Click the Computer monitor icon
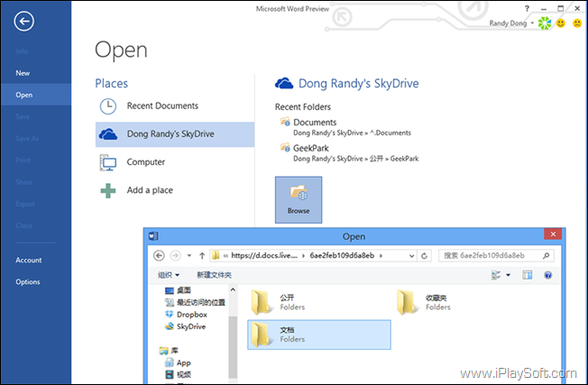The image size is (588, 385). pos(108,162)
